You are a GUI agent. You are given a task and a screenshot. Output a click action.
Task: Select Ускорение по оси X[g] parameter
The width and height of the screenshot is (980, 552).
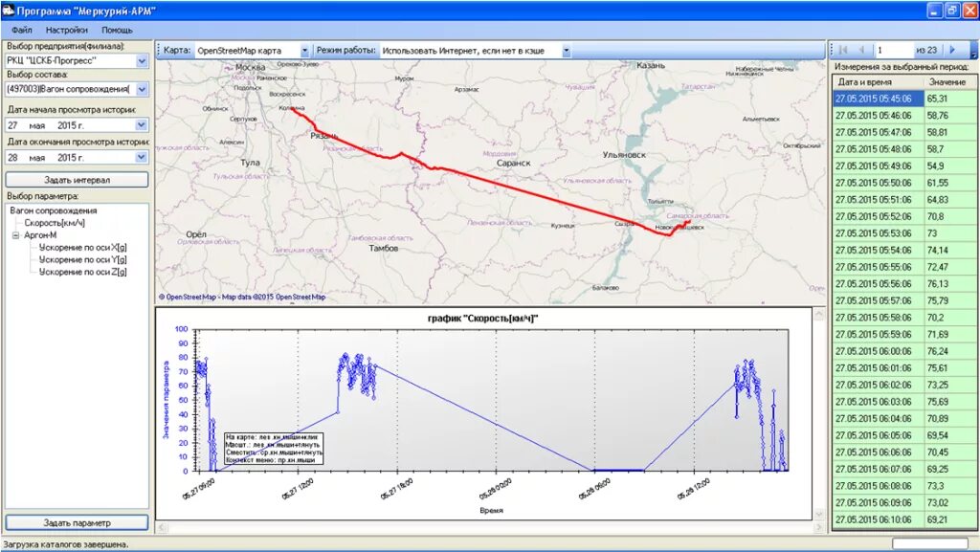[82, 247]
